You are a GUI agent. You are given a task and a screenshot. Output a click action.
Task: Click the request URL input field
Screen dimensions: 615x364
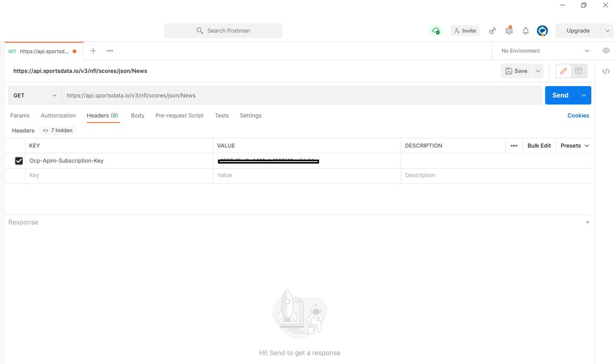(x=301, y=95)
